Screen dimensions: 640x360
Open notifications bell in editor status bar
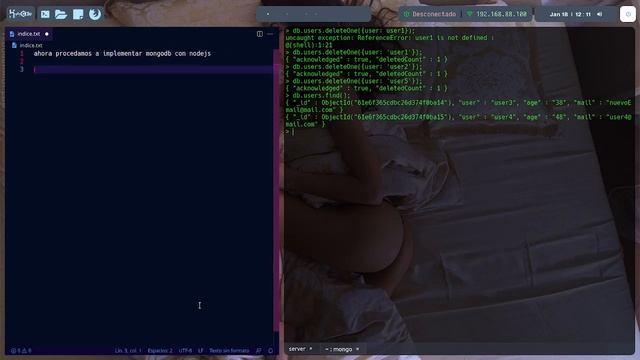tap(270, 351)
